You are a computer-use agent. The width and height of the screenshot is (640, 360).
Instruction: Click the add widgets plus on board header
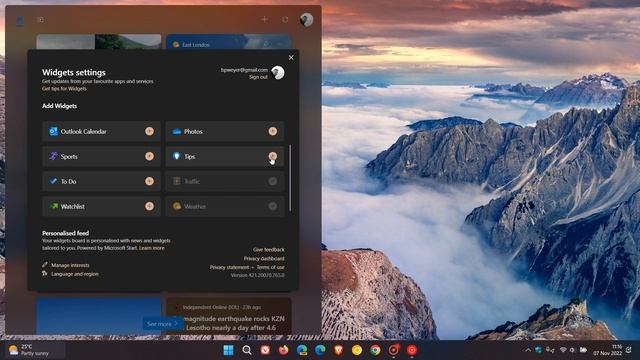264,19
